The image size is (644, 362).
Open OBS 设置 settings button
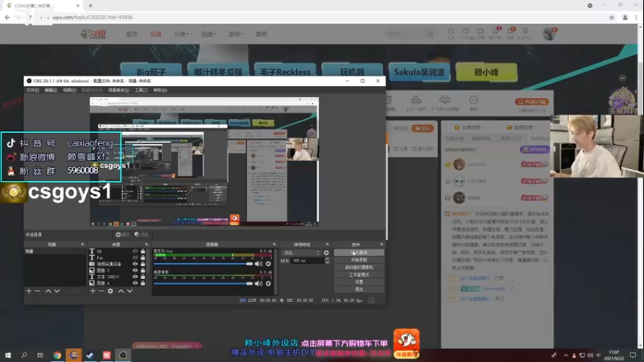(x=359, y=282)
